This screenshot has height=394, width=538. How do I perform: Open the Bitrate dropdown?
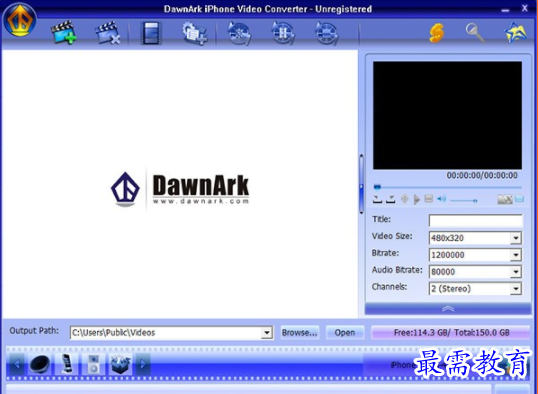click(x=516, y=255)
